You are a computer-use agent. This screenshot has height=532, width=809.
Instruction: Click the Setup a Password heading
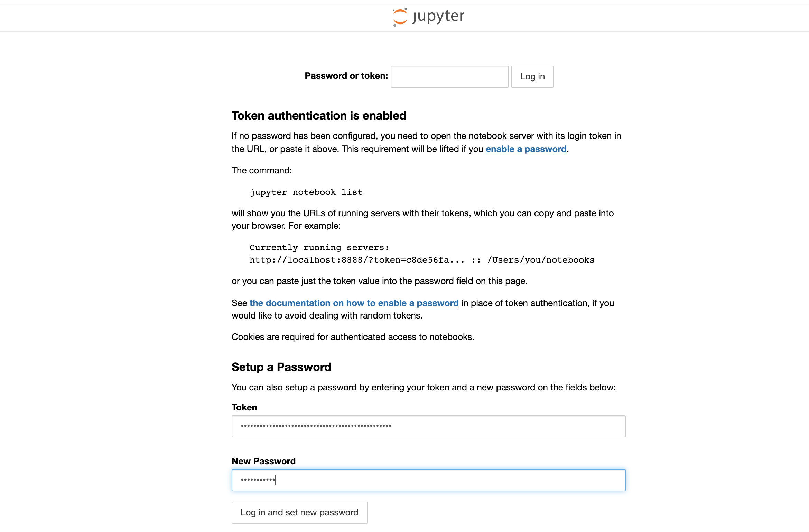281,367
